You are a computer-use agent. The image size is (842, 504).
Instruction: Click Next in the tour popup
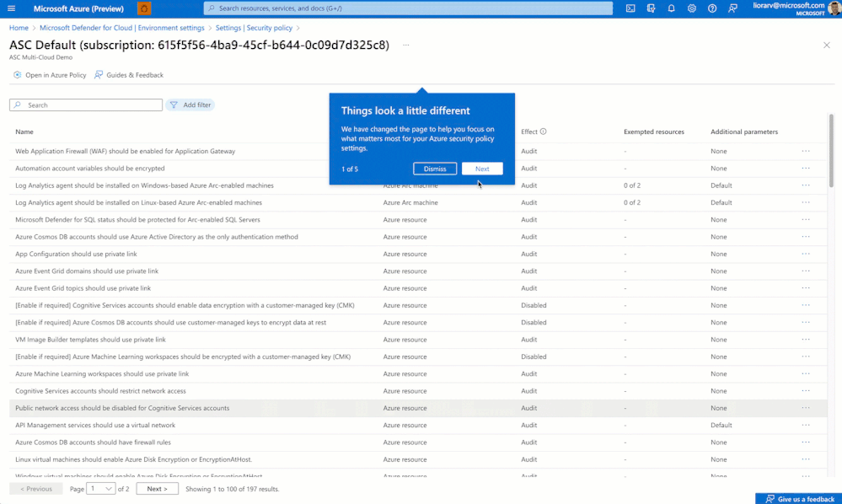pyautogui.click(x=482, y=169)
